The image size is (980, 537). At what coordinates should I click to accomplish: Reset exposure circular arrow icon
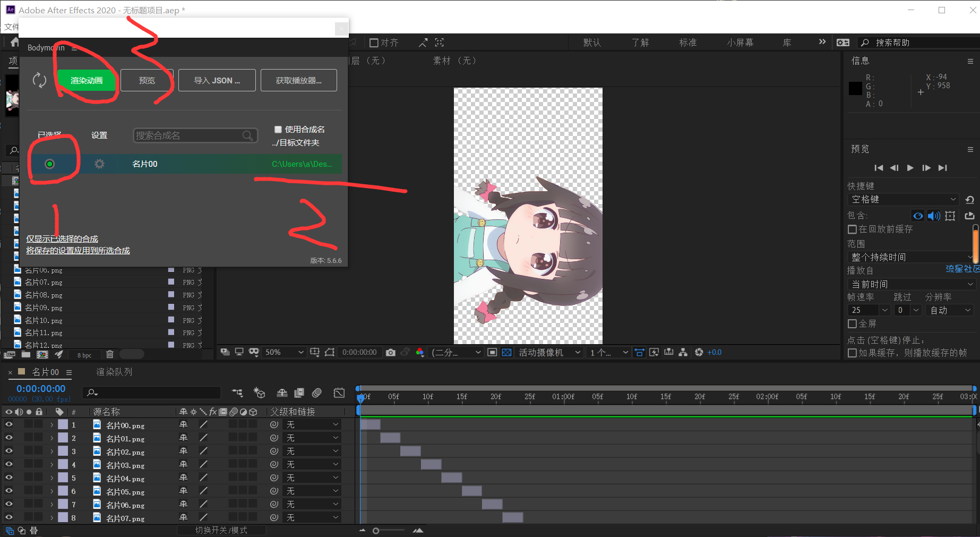tap(699, 352)
